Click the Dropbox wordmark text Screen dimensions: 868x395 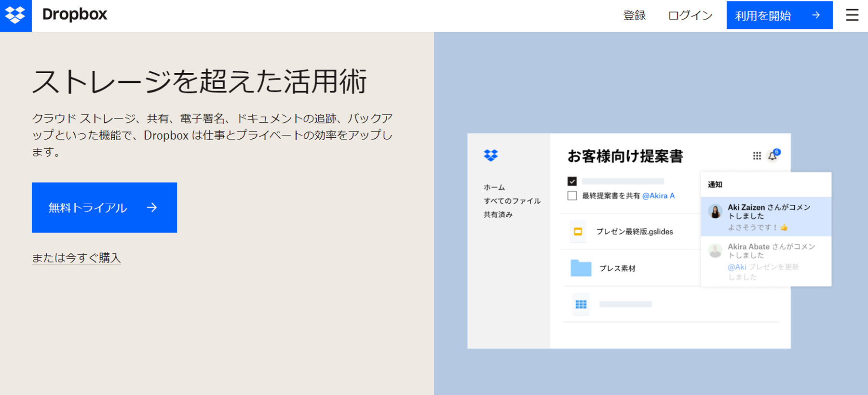[x=75, y=14]
